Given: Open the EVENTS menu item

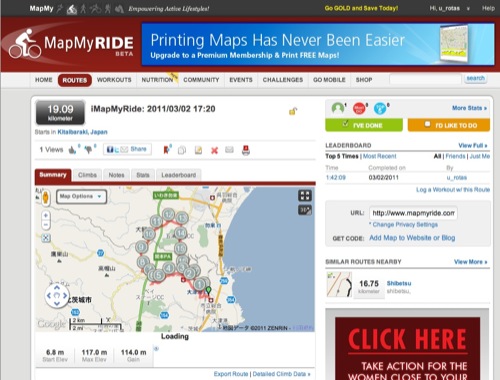Looking at the screenshot, I should coord(241,80).
